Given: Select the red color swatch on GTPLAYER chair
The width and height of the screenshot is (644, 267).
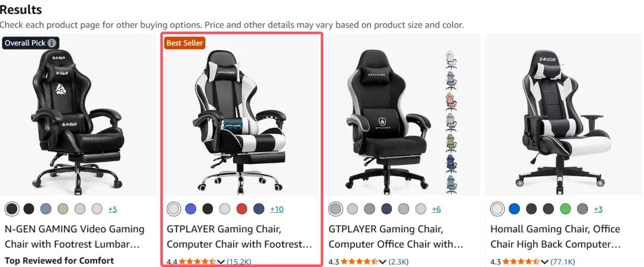Looking at the screenshot, I should [x=242, y=209].
